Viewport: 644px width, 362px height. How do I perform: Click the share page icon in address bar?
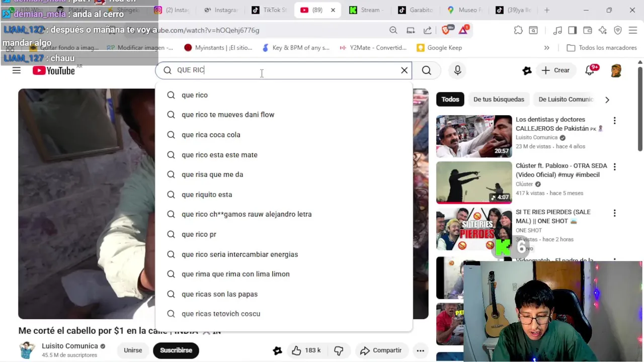[x=428, y=30]
